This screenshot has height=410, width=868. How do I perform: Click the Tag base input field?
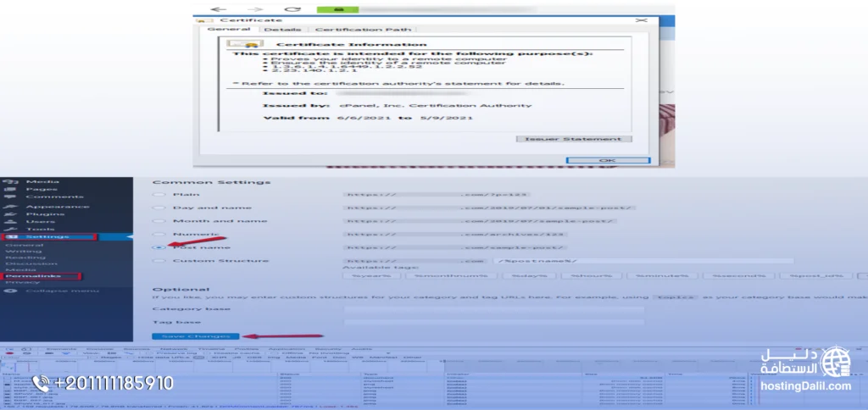(x=494, y=322)
